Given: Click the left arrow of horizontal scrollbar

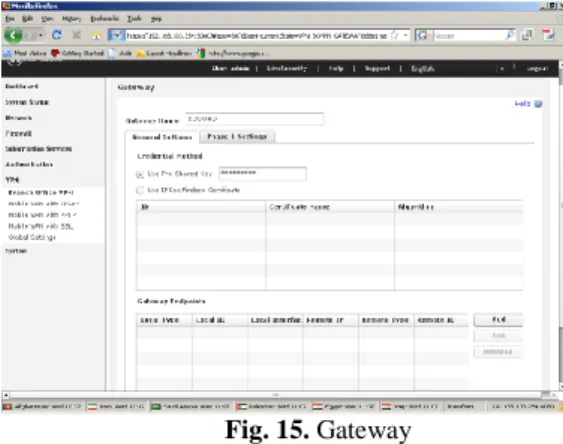Looking at the screenshot, I should pyautogui.click(x=6, y=395).
